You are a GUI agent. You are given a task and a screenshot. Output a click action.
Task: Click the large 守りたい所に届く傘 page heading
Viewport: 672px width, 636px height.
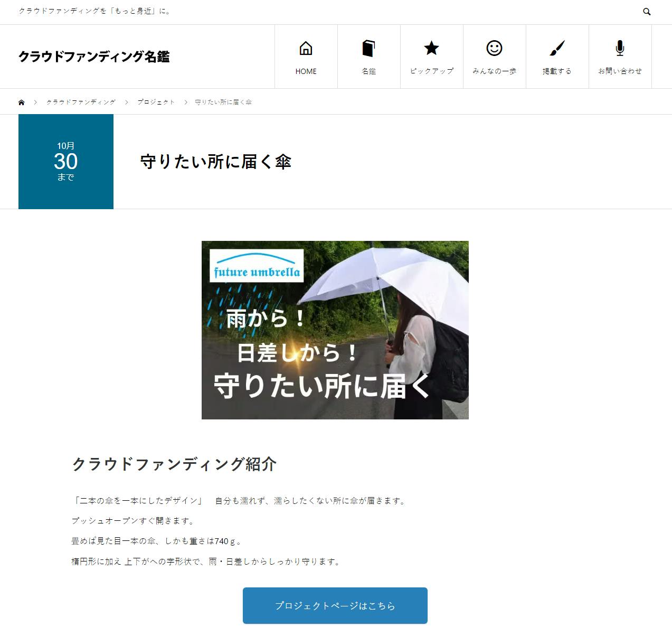(215, 162)
